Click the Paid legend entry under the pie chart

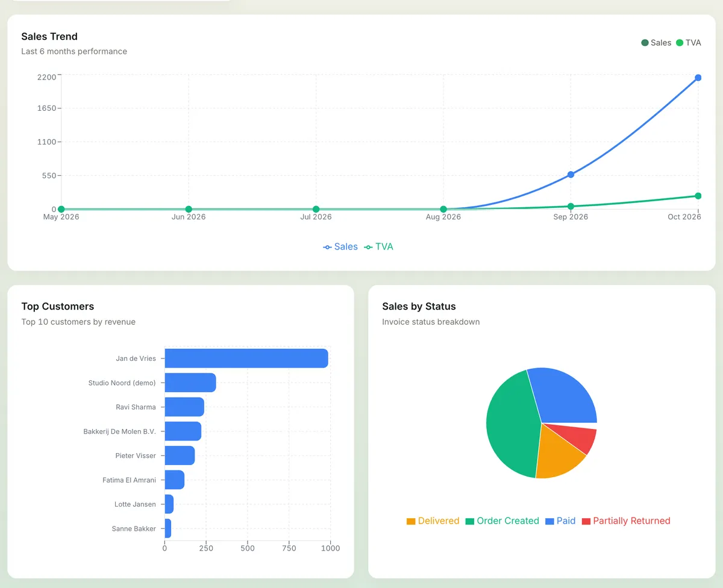560,521
